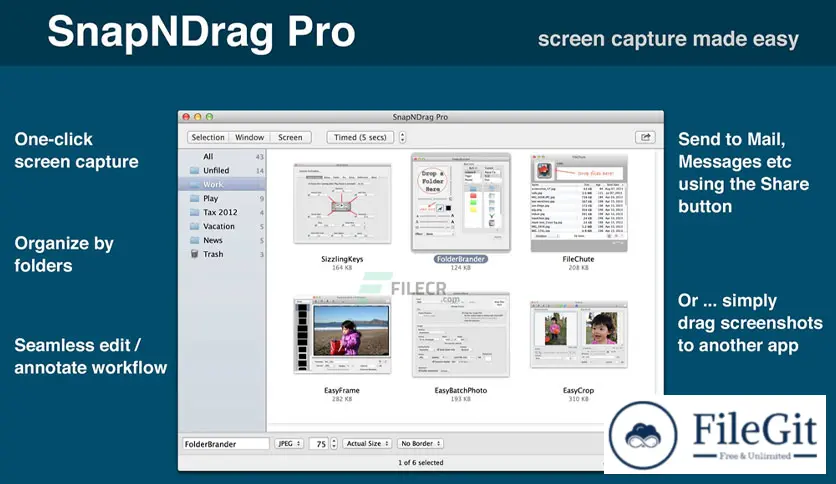Click the Share button icon
This screenshot has width=836, height=484.
coord(645,137)
